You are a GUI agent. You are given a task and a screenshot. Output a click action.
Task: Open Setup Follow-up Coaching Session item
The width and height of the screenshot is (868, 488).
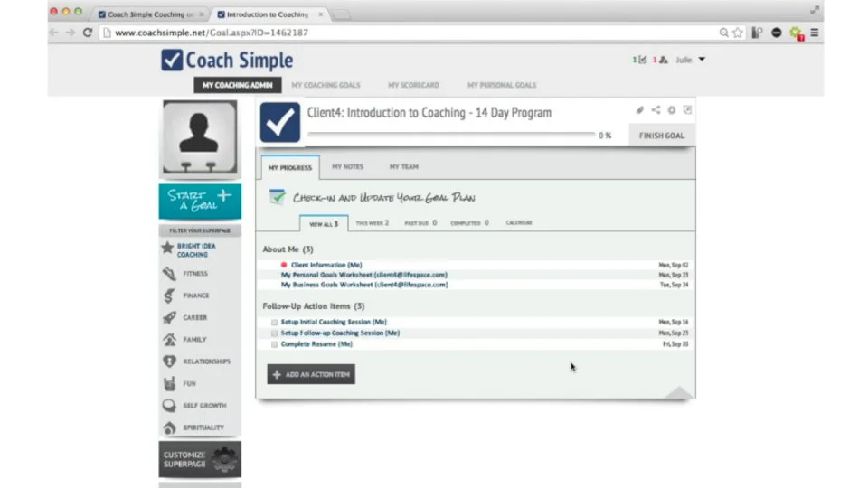point(340,333)
